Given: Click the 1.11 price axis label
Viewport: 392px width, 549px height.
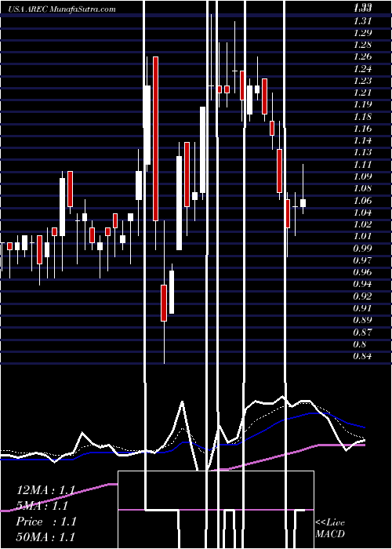Looking at the screenshot, I should click(x=362, y=164).
